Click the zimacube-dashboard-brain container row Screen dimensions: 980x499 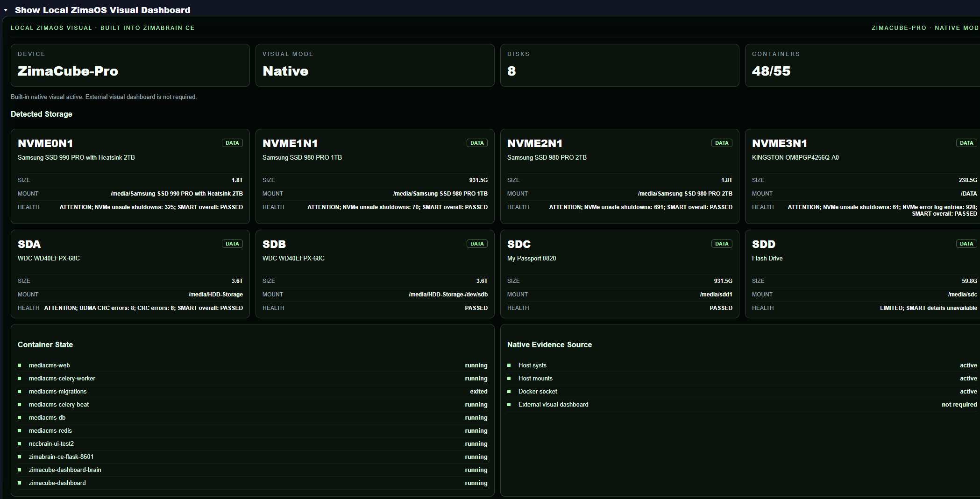[x=252, y=470]
